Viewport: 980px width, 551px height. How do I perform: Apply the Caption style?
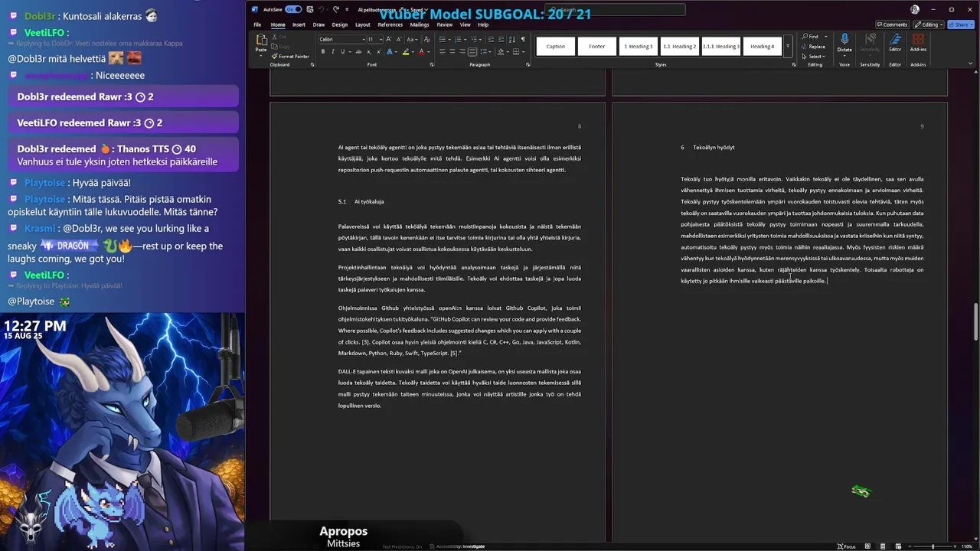coord(556,46)
